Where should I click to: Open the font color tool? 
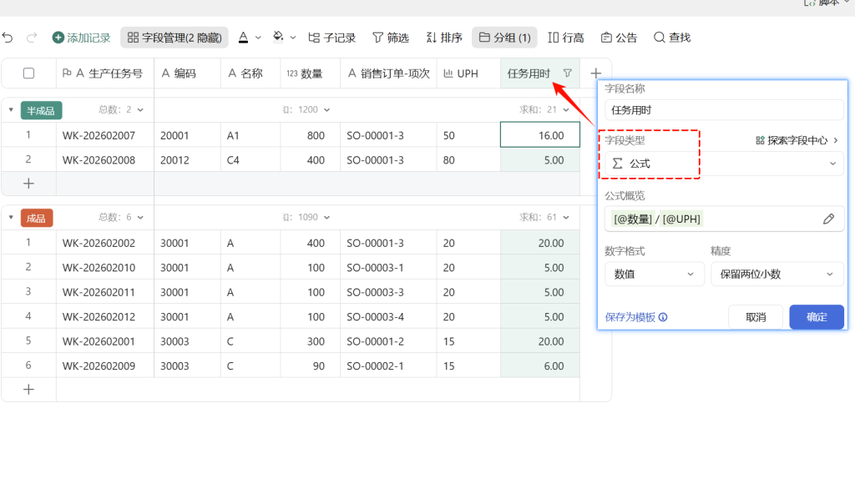pyautogui.click(x=244, y=38)
